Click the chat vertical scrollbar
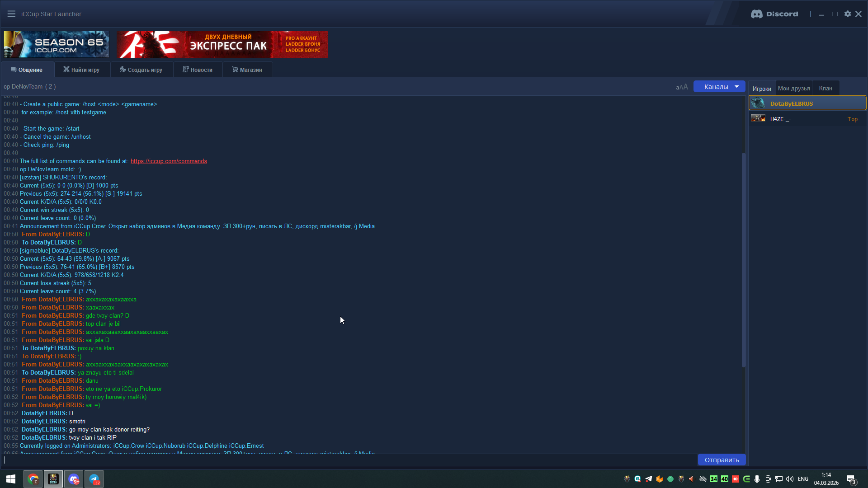Image resolution: width=868 pixels, height=488 pixels. tap(744, 260)
